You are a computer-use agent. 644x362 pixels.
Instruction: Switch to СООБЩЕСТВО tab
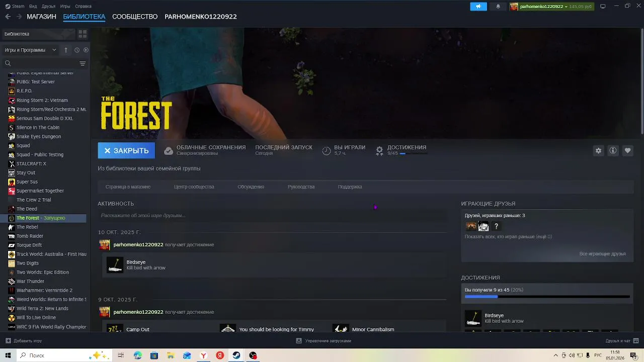[135, 17]
